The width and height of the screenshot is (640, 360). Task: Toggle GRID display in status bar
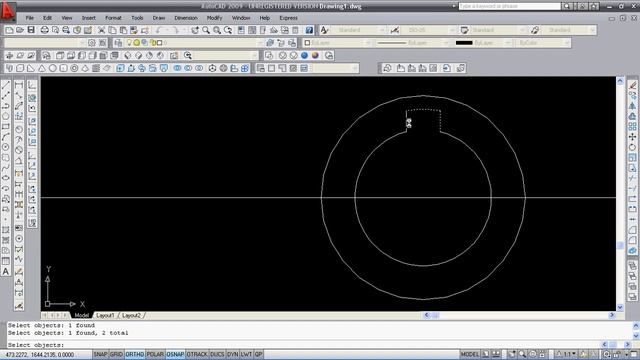[116, 354]
